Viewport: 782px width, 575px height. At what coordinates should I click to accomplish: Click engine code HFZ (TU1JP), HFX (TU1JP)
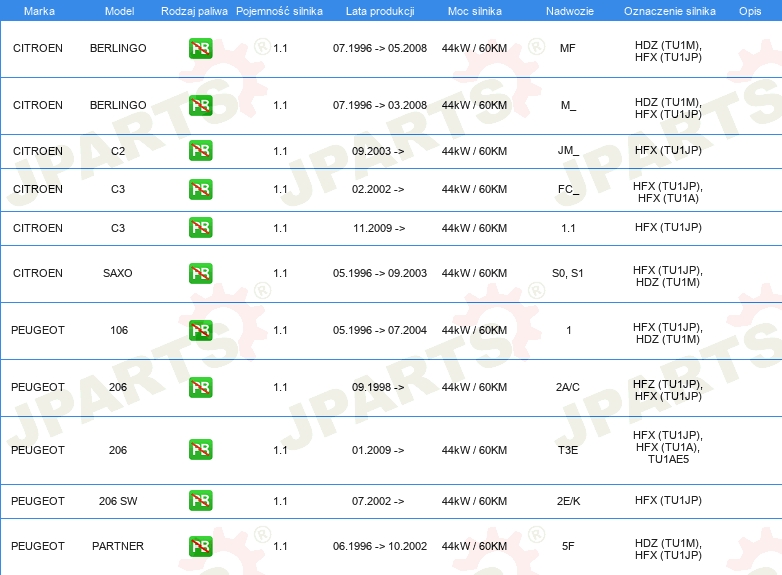coord(668,390)
